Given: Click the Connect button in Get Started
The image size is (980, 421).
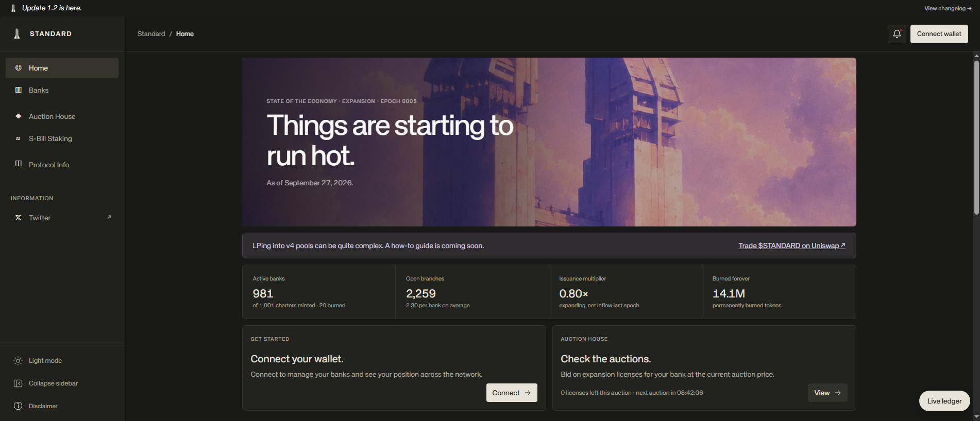Looking at the screenshot, I should point(512,393).
